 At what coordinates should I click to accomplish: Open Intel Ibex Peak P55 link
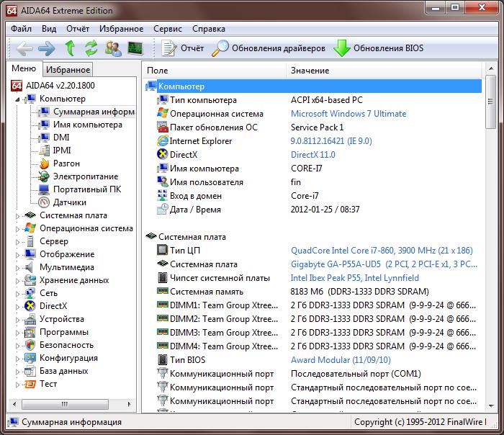(x=355, y=278)
